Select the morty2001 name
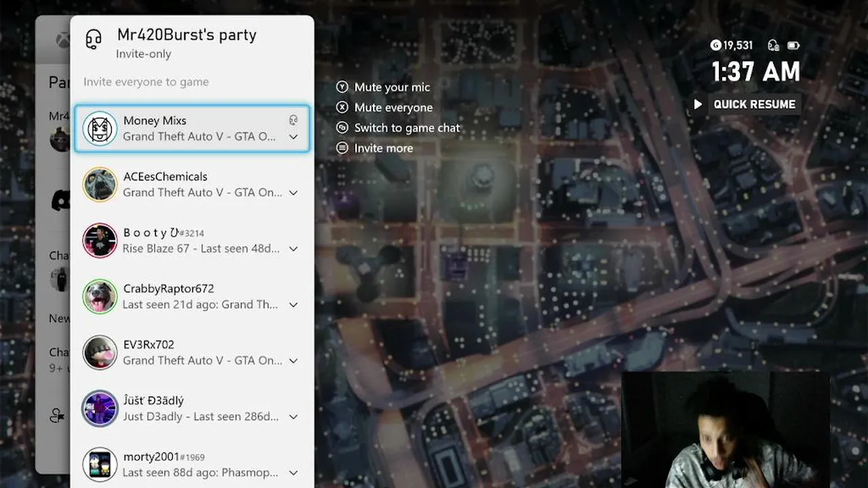Screen dimensions: 868x488 pyautogui.click(x=151, y=457)
